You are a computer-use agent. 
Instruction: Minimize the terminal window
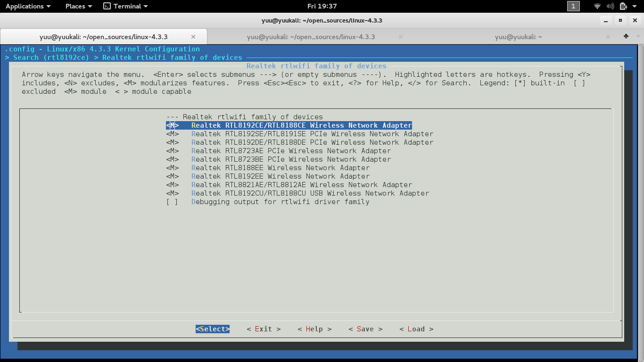click(606, 20)
